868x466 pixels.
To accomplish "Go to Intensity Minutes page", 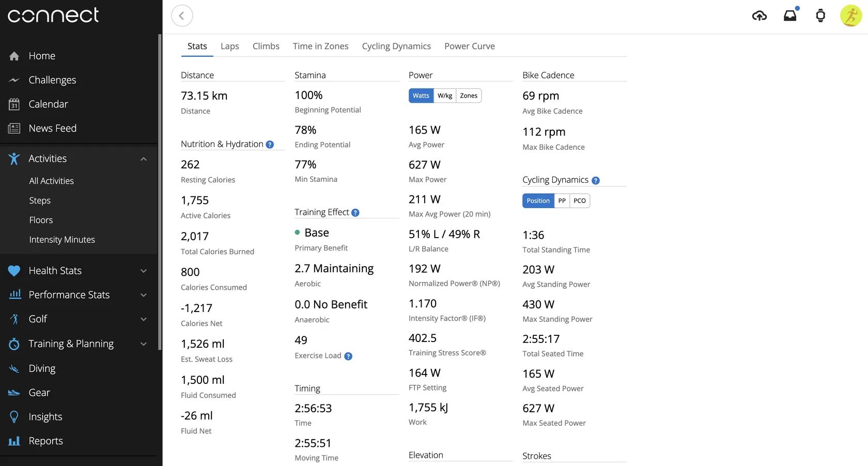I will pos(62,240).
